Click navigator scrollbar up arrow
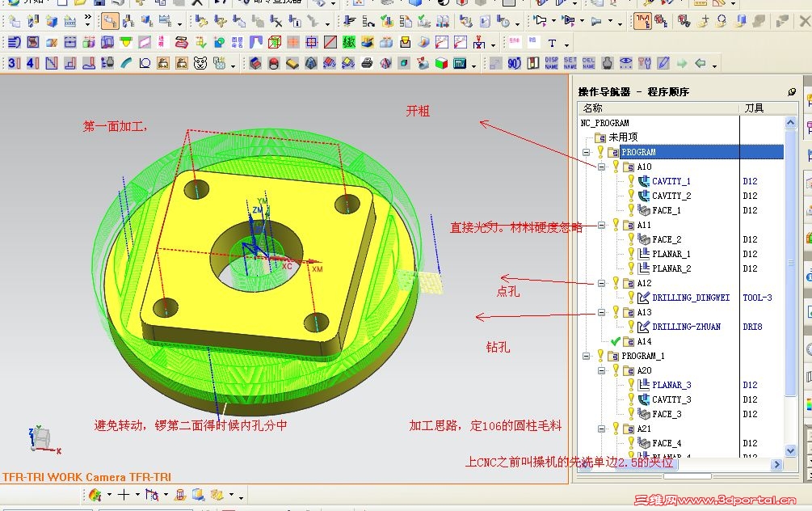The width and height of the screenshot is (812, 511). click(x=790, y=123)
